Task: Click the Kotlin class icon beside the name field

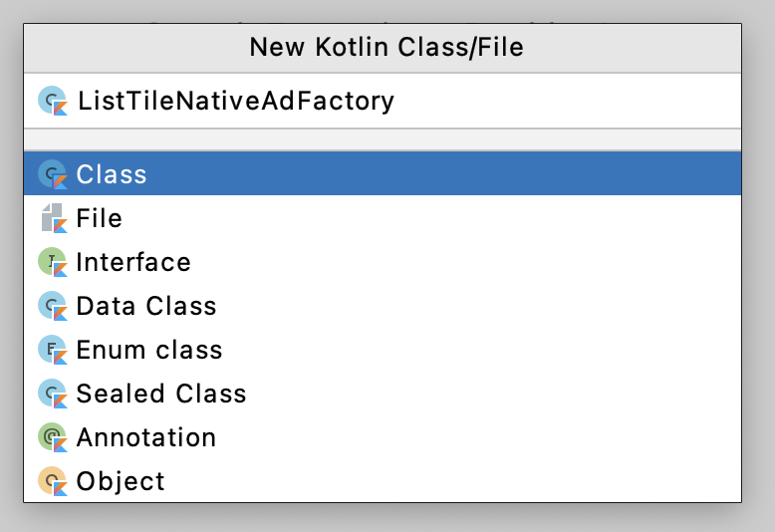Action: 52,101
